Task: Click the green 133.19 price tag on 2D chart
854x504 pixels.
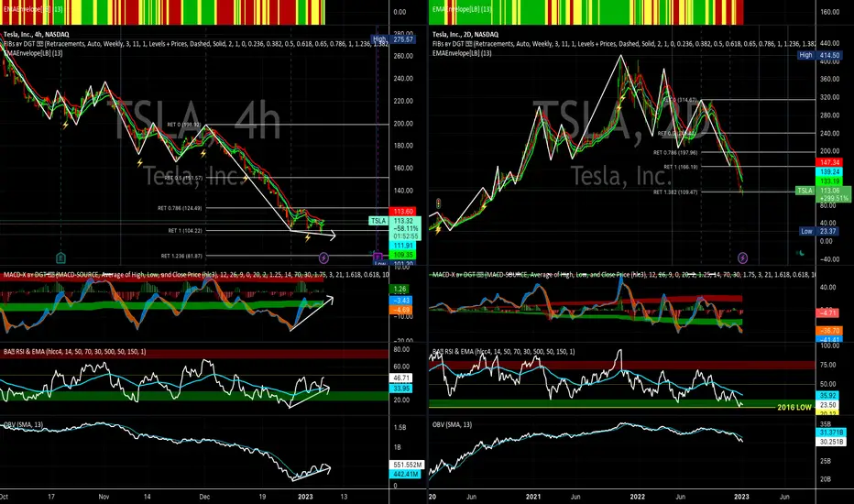Action: coord(829,181)
